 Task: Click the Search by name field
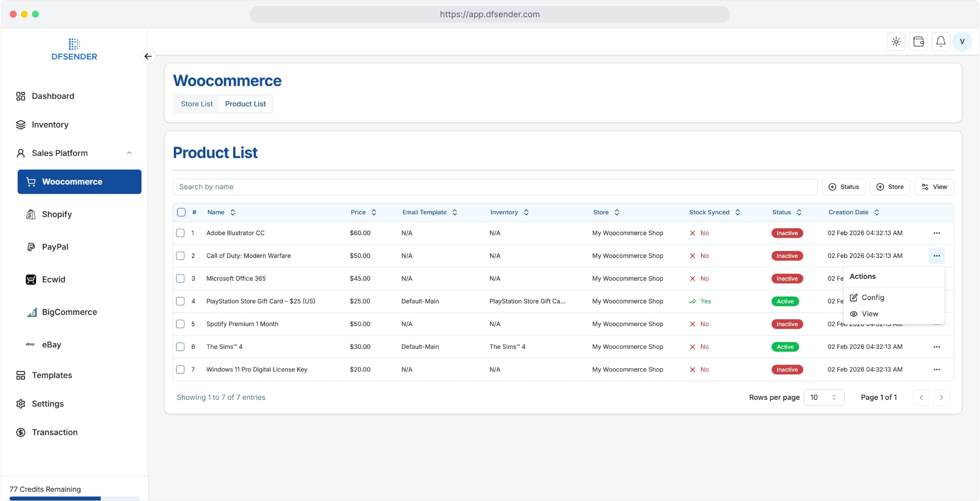pos(495,187)
